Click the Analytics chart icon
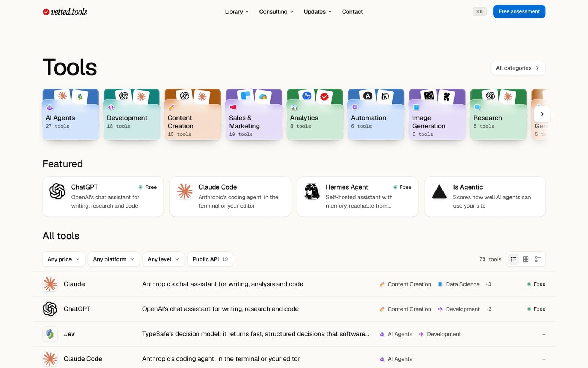This screenshot has height=368, width=588. (x=294, y=107)
